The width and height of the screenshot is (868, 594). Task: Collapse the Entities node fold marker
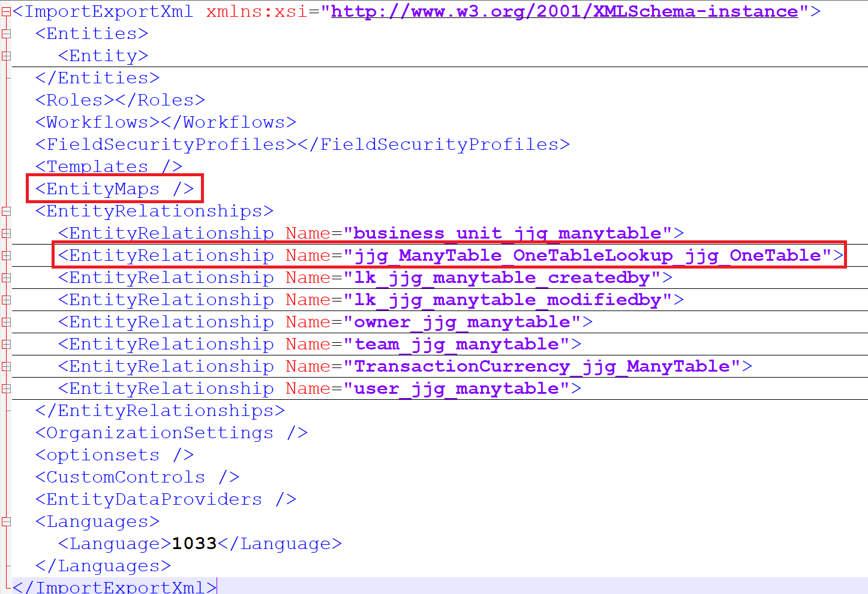(x=6, y=34)
